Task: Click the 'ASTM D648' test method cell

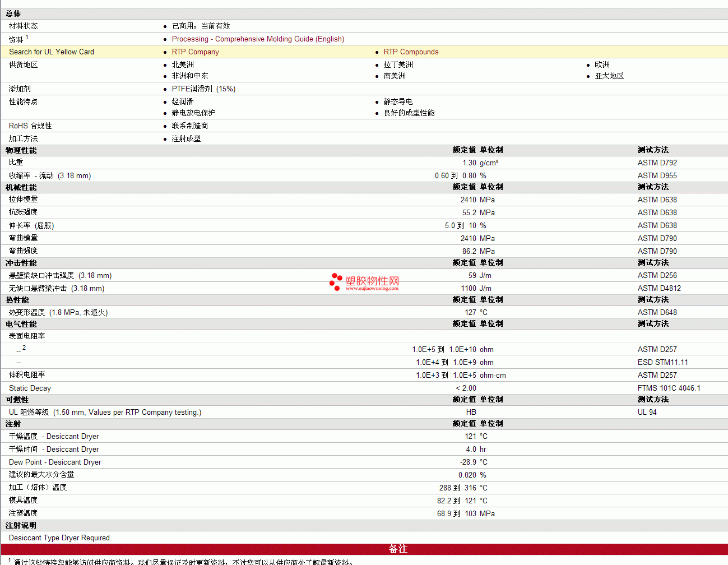Action: (657, 312)
